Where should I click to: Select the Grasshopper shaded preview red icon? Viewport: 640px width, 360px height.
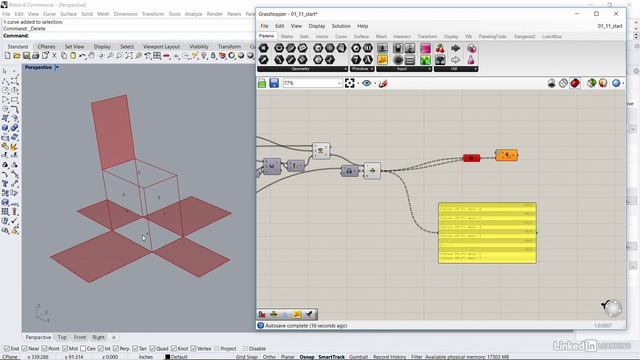[x=575, y=83]
